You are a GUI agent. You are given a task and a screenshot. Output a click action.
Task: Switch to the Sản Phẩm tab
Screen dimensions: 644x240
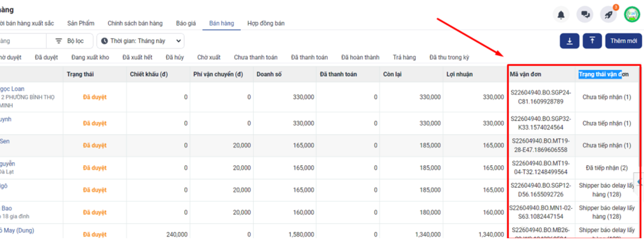coord(81,23)
